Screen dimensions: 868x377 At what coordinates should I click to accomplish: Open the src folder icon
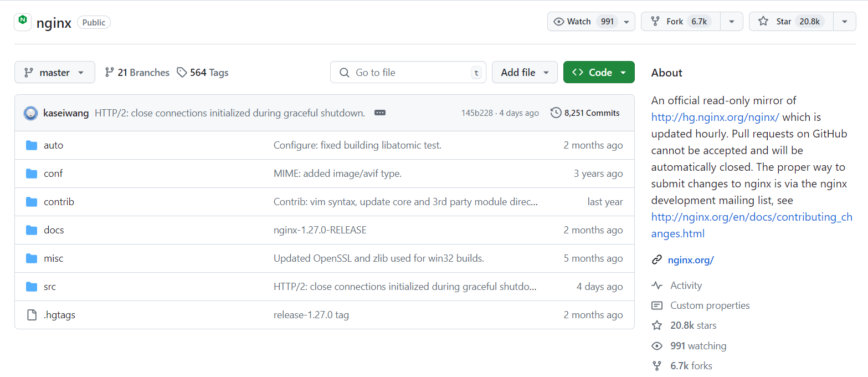tap(32, 287)
